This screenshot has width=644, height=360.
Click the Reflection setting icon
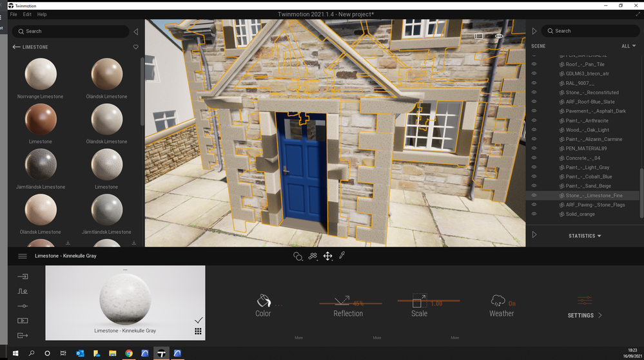(342, 300)
